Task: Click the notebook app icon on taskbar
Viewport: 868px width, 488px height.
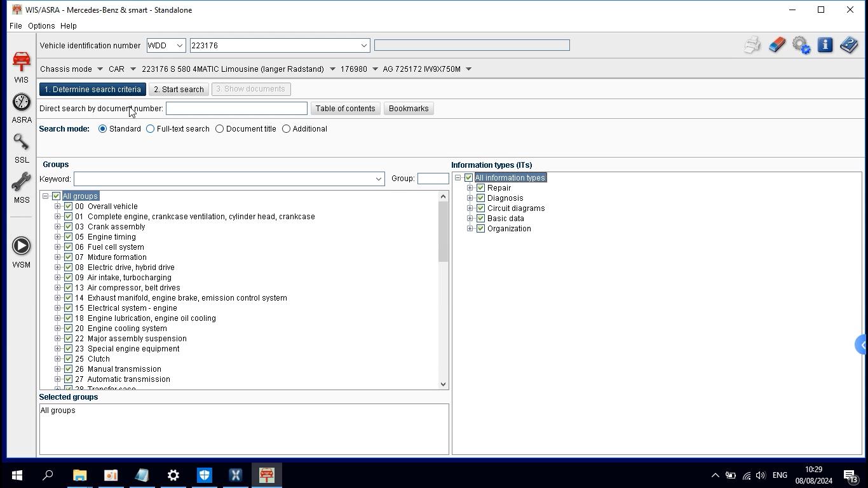Action: (142, 475)
